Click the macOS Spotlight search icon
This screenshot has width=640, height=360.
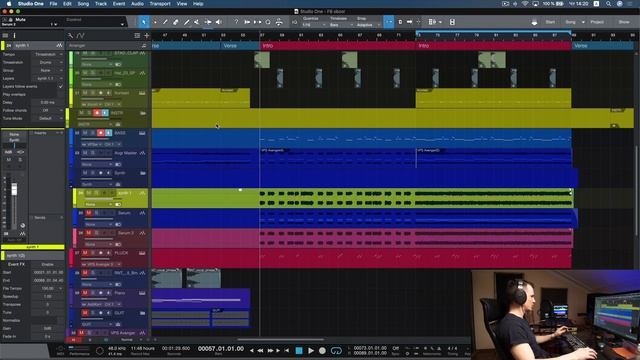[608, 4]
